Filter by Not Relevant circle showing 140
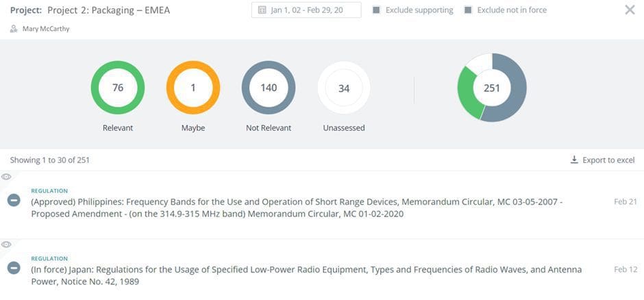 pos(269,88)
